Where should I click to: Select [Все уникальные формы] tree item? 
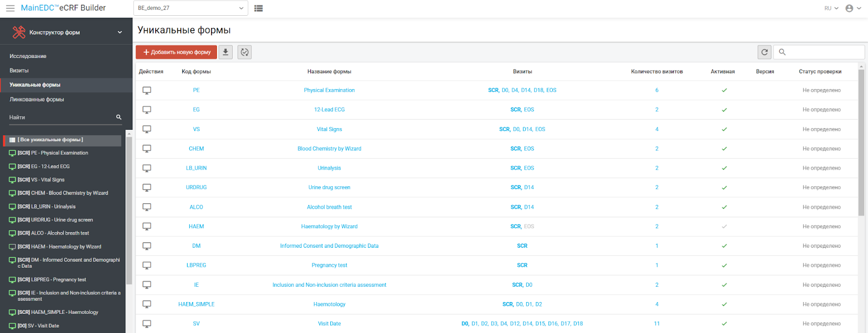coord(63,140)
